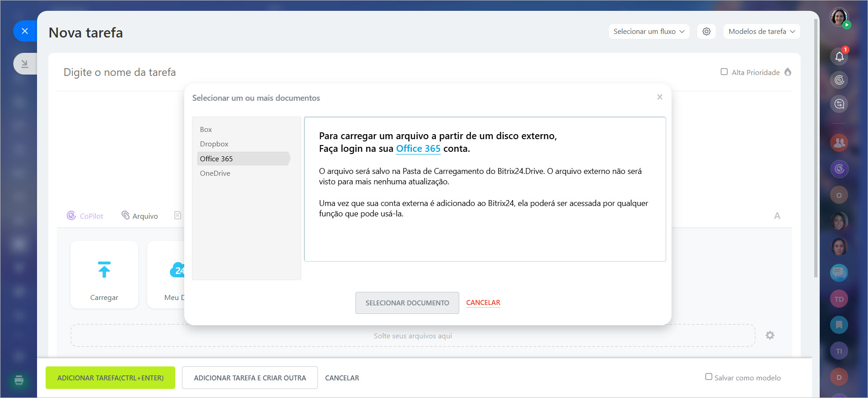The image size is (868, 398).
Task: Click the flame high priority icon
Action: (x=788, y=72)
